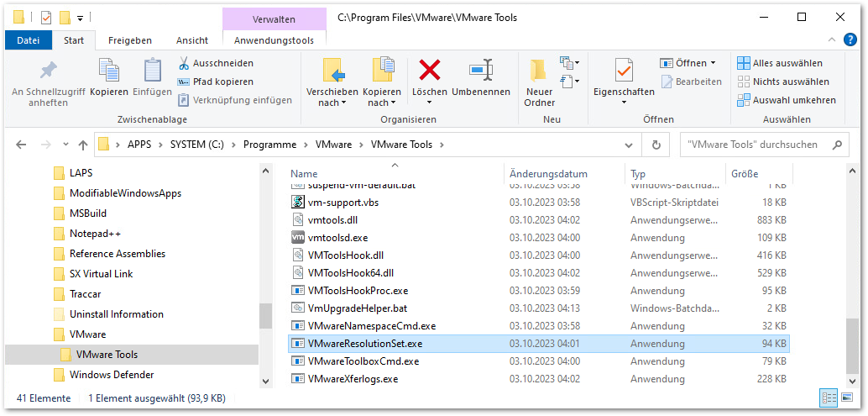Screen dimensions: 868x416
Task: Copy path with Pfad kopieren
Action: [x=216, y=82]
